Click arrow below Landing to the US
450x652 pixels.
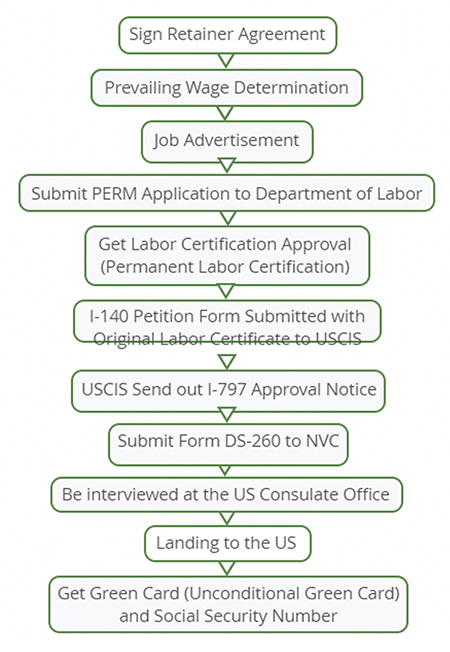click(x=227, y=568)
